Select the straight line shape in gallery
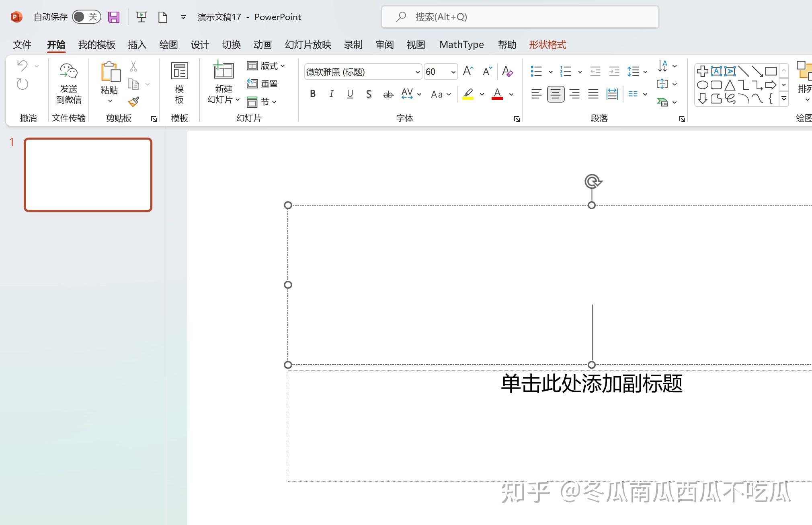 coord(744,71)
